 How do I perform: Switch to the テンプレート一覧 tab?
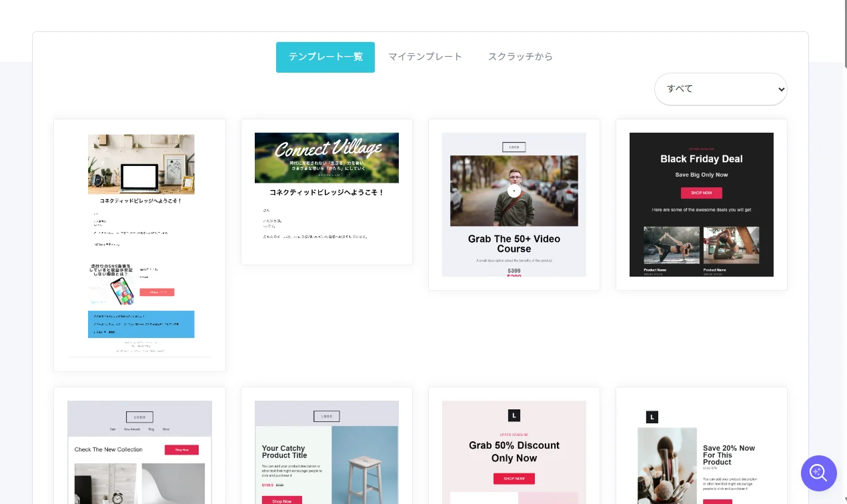325,57
